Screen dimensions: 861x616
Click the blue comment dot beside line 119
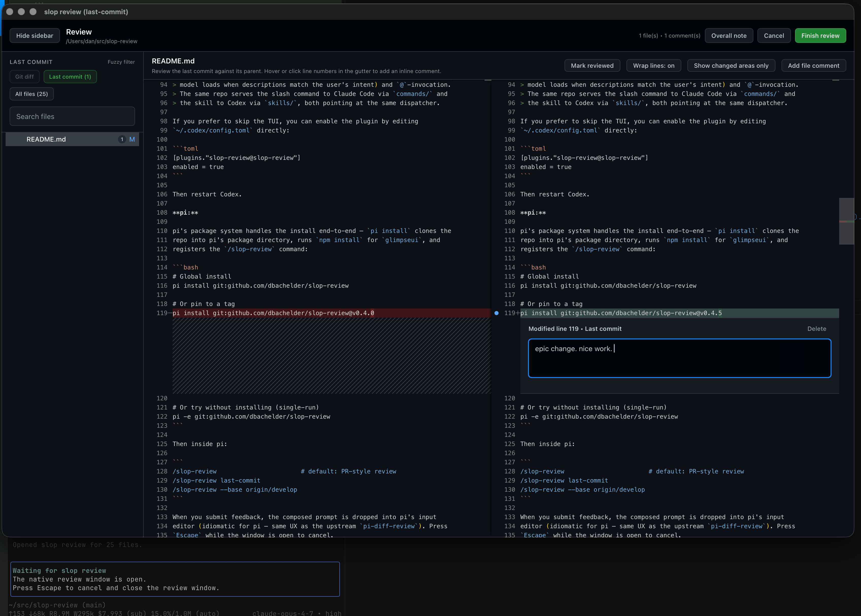[496, 313]
